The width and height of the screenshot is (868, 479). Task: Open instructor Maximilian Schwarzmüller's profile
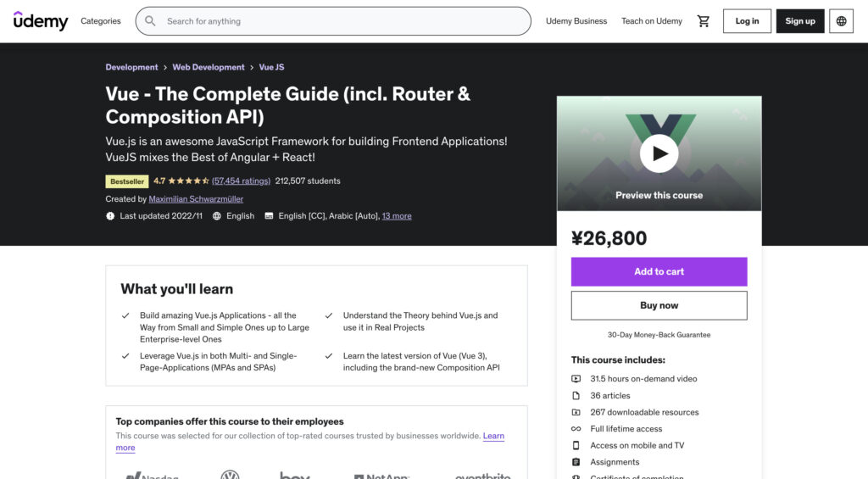pos(196,198)
